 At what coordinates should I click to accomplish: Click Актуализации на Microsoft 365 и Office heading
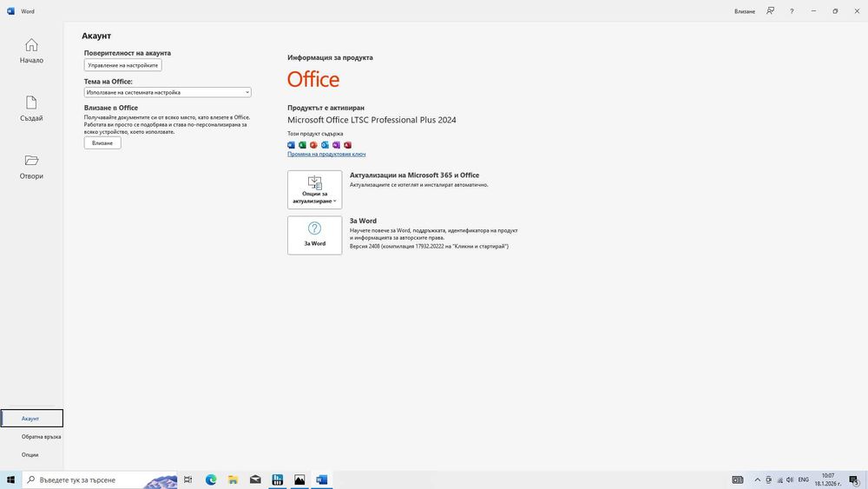414,175
